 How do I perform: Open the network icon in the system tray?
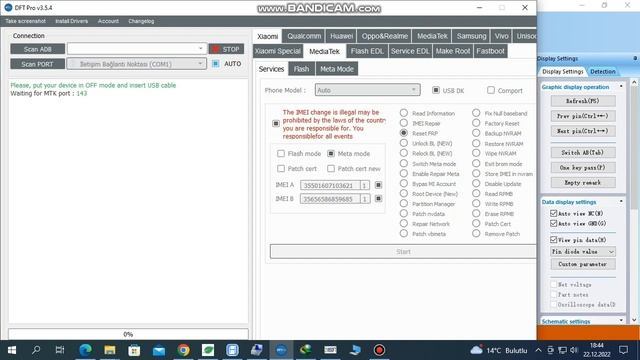tap(562, 350)
